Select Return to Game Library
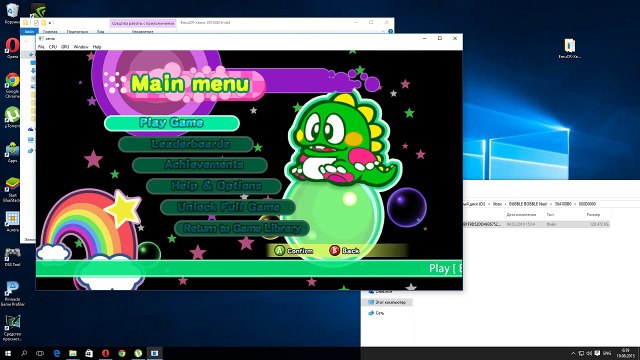The image size is (640, 360). point(242,228)
